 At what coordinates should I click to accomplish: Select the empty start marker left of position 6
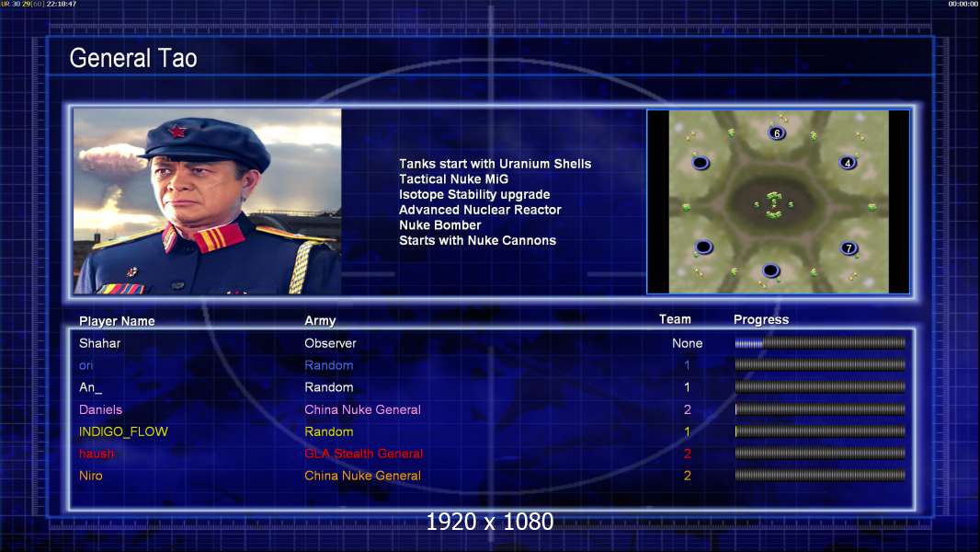(x=701, y=163)
